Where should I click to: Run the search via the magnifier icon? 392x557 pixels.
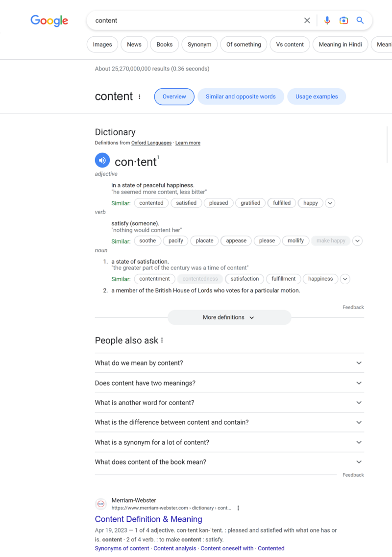(x=360, y=21)
